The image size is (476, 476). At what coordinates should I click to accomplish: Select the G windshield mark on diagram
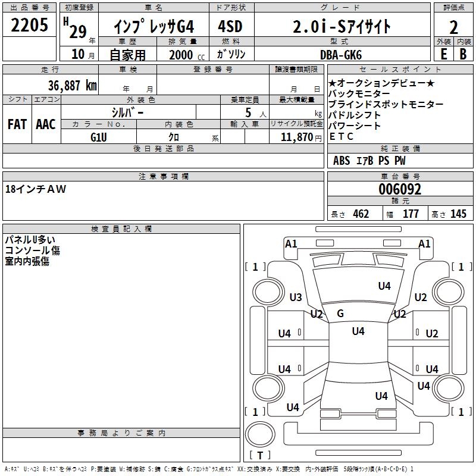tap(340, 314)
